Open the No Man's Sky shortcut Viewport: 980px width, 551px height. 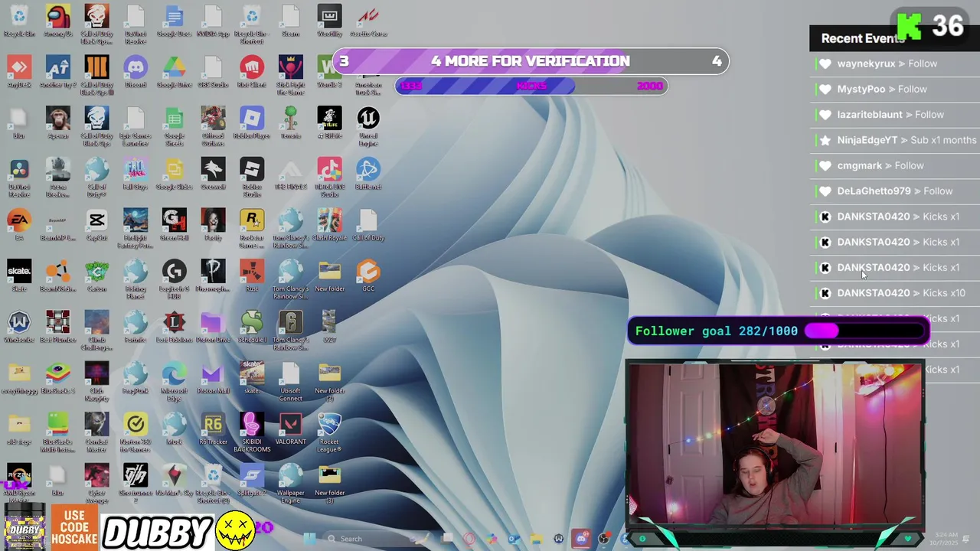coord(174,480)
